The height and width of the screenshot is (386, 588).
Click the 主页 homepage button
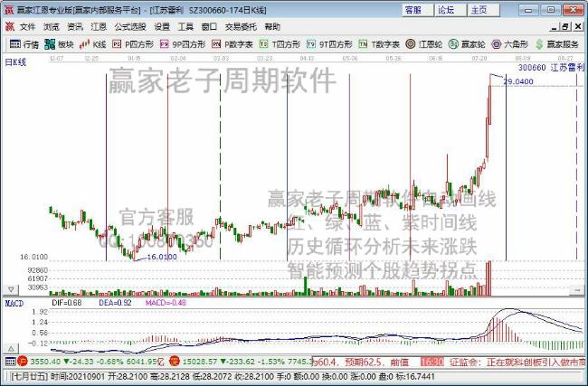484,10
